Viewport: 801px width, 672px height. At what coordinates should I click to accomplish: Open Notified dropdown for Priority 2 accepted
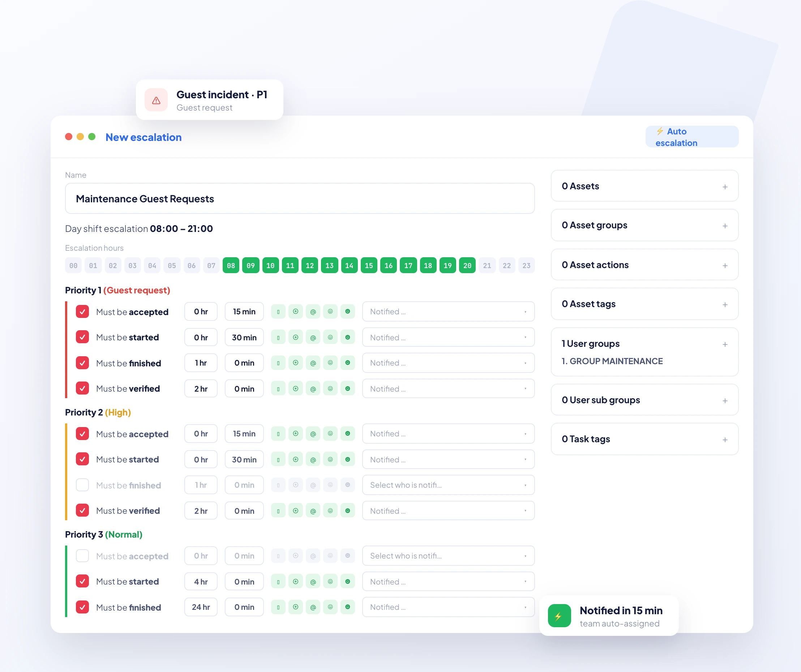pyautogui.click(x=448, y=434)
